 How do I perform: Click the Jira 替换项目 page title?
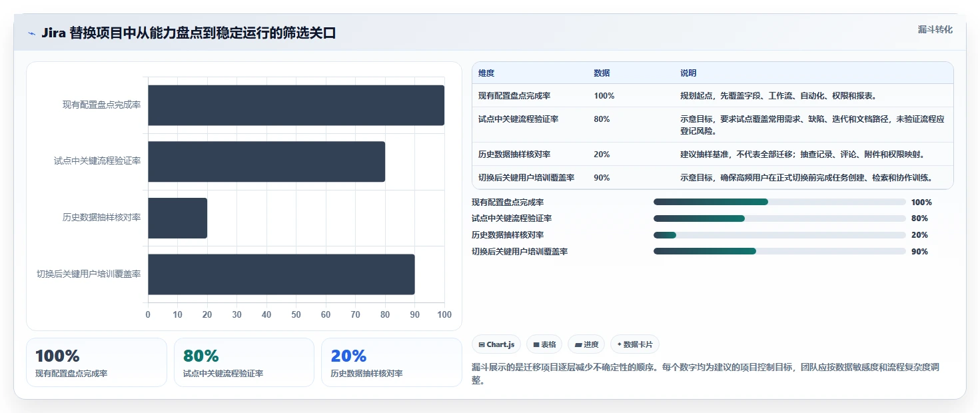[189, 33]
